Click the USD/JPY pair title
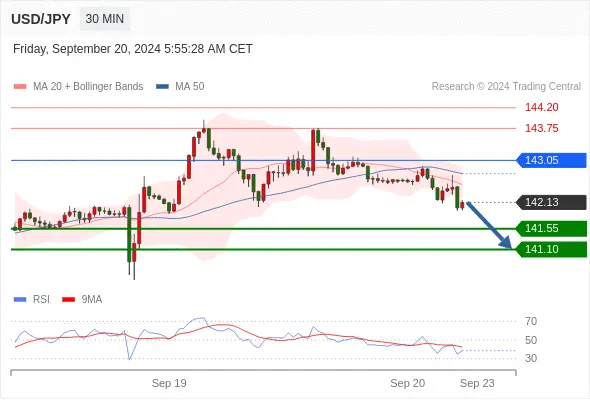 [41, 19]
